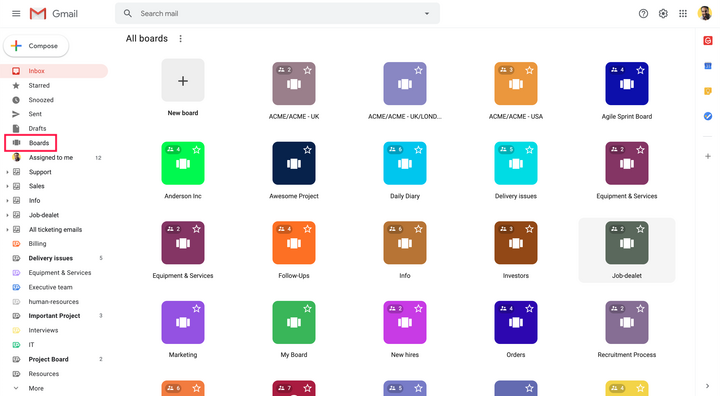Get add-ons with the plus icon
720x396 pixels.
click(708, 156)
